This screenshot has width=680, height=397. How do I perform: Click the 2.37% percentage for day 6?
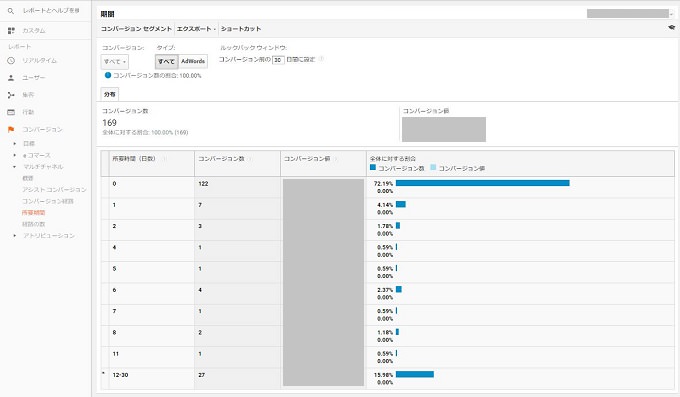[x=385, y=290]
